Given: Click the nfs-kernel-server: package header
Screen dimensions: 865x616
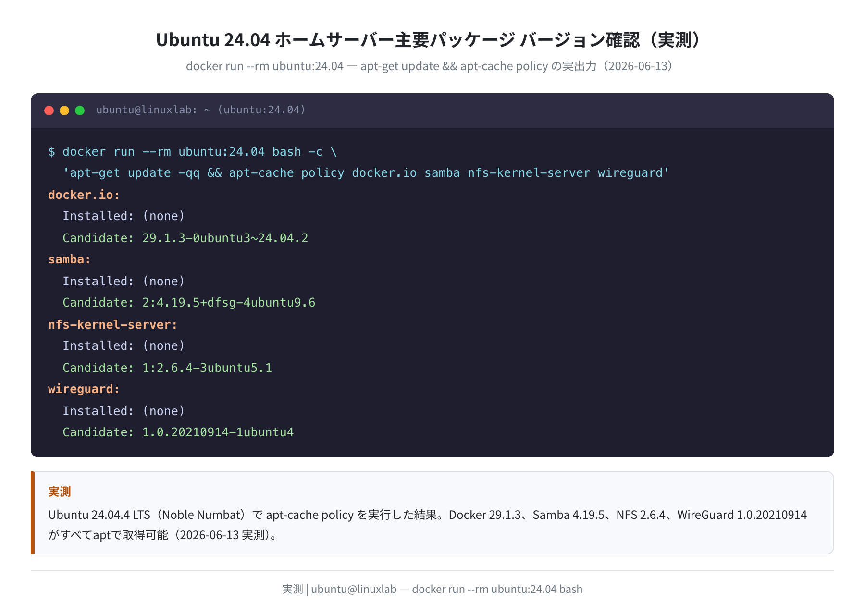Looking at the screenshot, I should (x=113, y=324).
